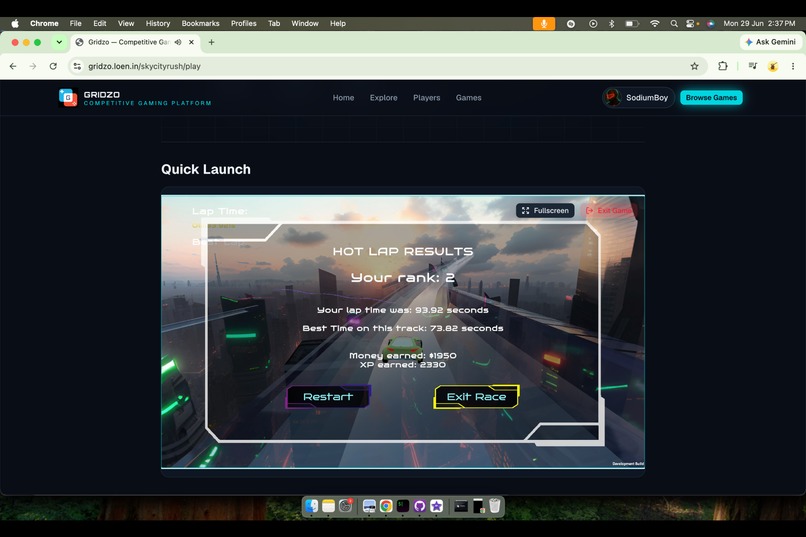This screenshot has height=537, width=806.
Task: Mute audio on the Gridzo tab
Action: click(178, 42)
